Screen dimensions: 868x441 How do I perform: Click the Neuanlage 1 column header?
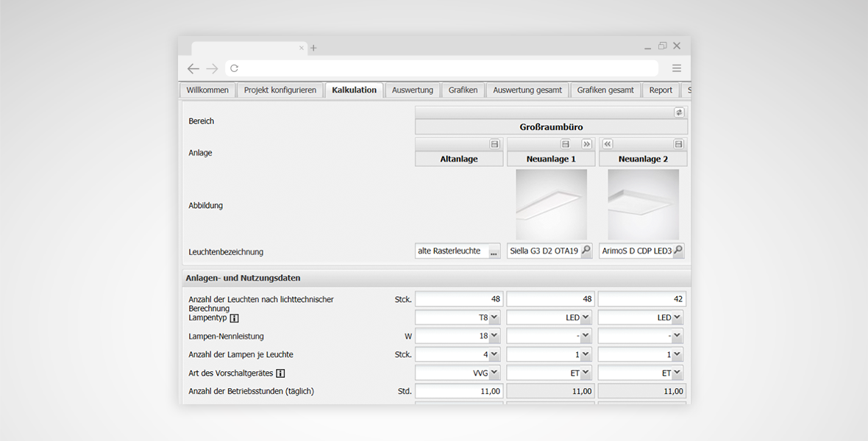point(551,159)
